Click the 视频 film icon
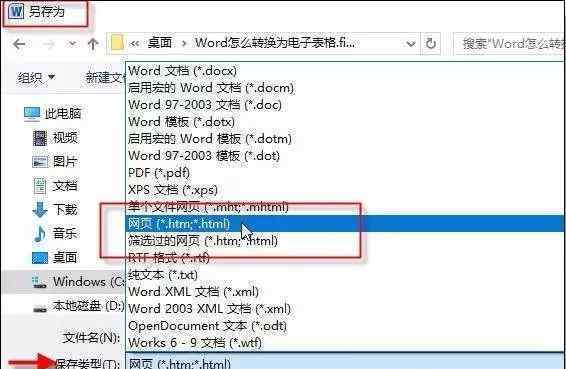The image size is (566, 369). 40,138
